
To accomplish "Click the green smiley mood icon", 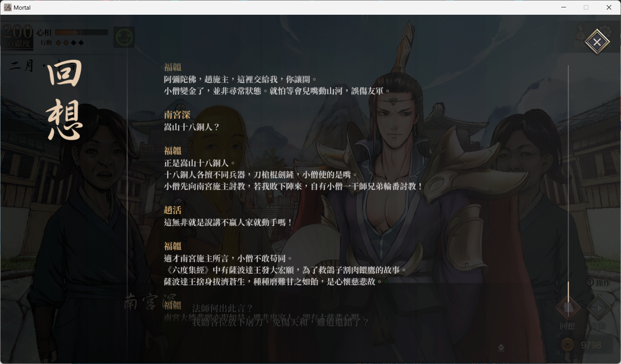I will 124,37.
